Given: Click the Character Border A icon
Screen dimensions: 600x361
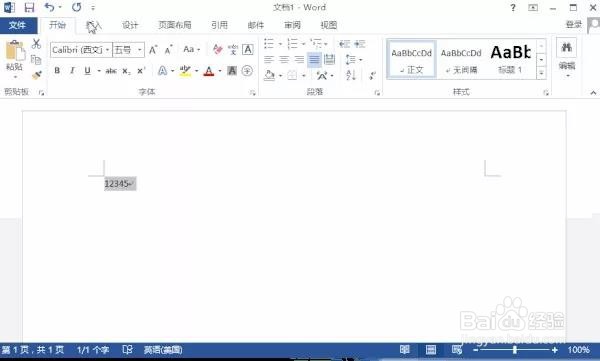Looking at the screenshot, I should point(248,49).
